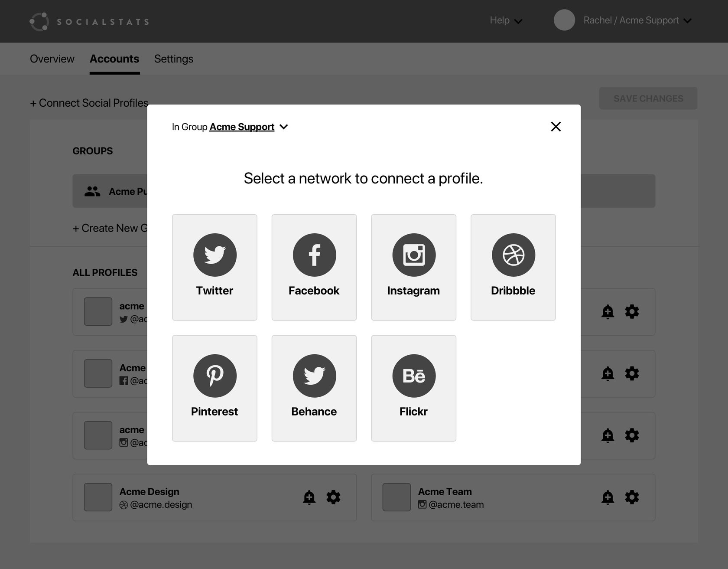
Task: Go to the Settings tab
Action: tap(173, 59)
